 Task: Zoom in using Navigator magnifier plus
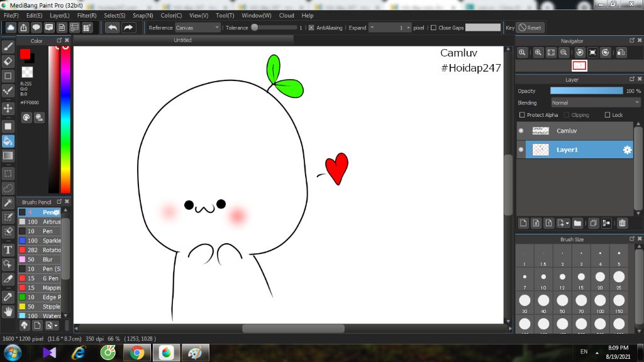[x=538, y=53]
